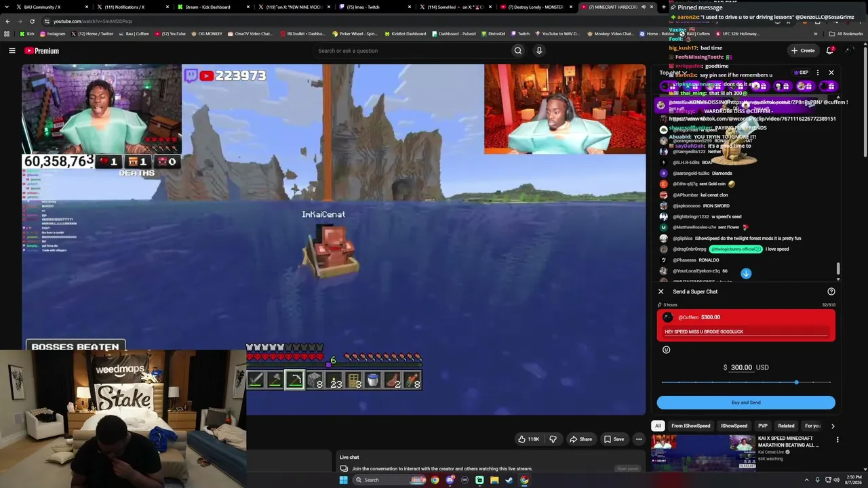Show more filter chips with right arrow

tap(833, 426)
